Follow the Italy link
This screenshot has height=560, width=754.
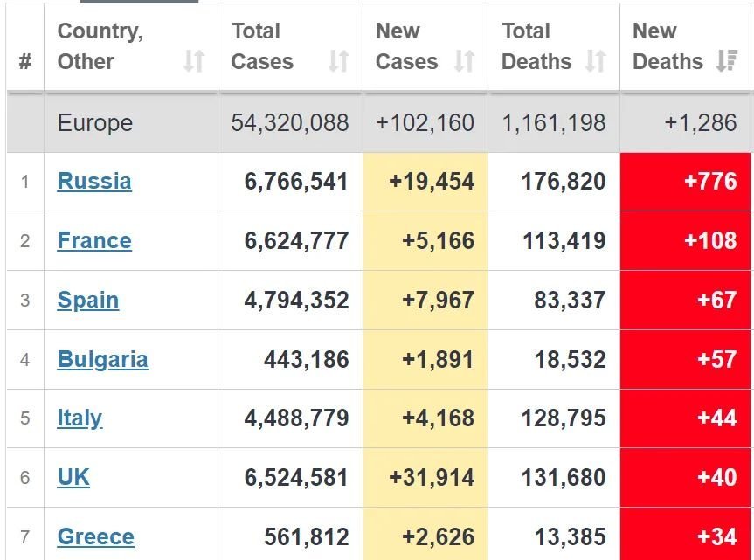(80, 418)
